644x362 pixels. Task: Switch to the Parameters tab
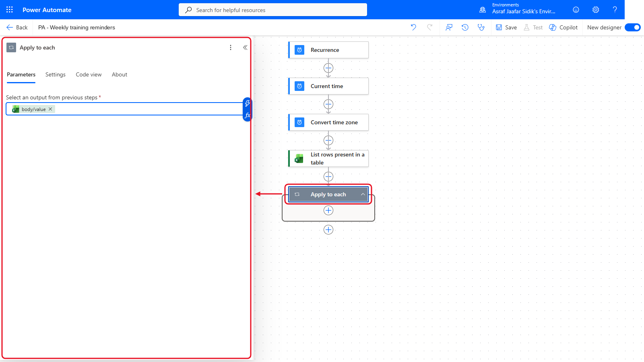[x=21, y=75]
